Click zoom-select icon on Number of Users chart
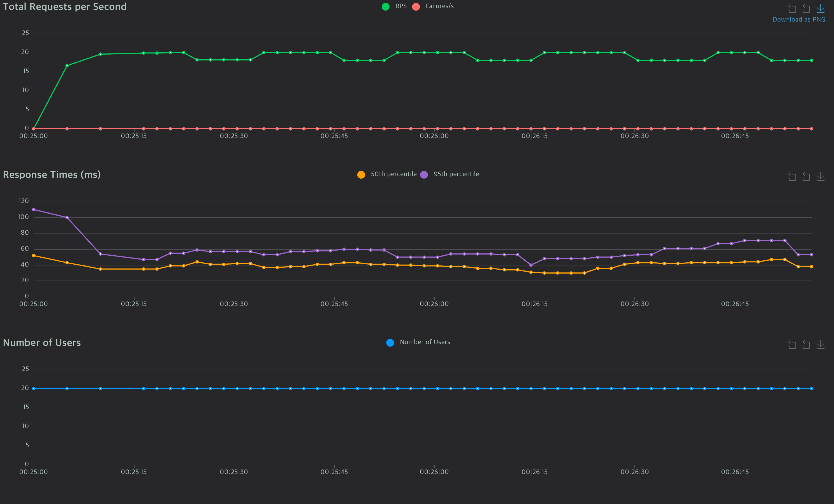Viewport: 834px width, 504px height. tap(792, 345)
